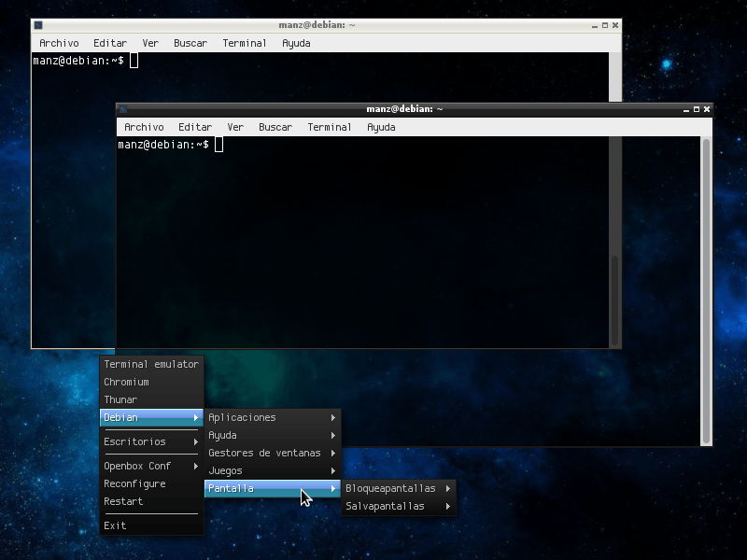
Task: Close the front terminal window
Action: pyautogui.click(x=707, y=109)
